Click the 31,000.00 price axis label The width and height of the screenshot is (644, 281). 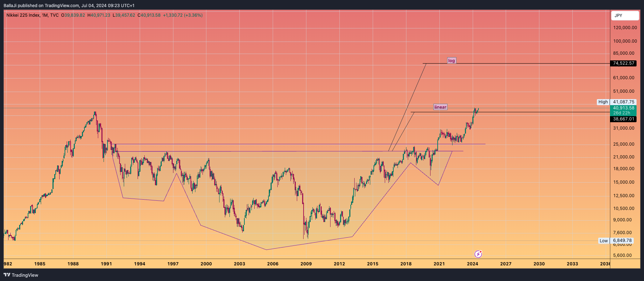pos(624,128)
